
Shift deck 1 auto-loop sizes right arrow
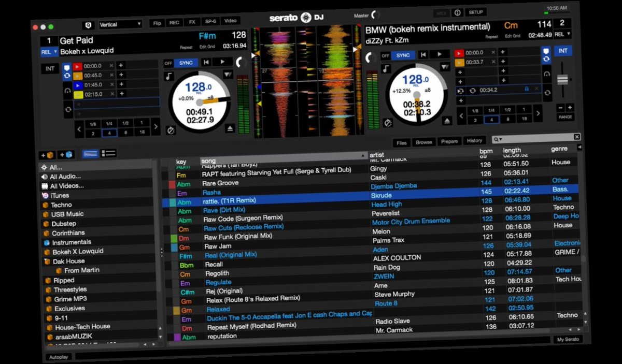tap(155, 125)
